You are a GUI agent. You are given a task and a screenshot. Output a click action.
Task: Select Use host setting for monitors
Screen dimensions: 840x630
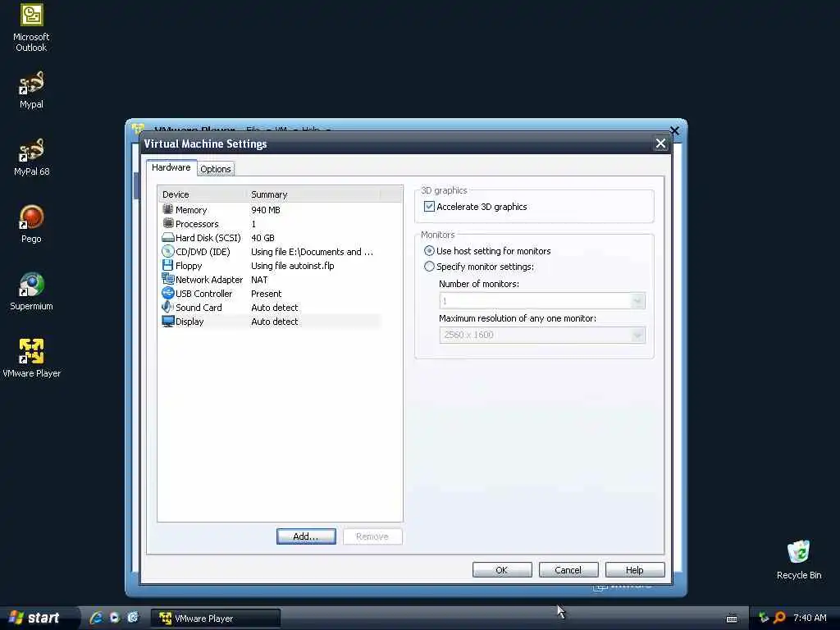(x=429, y=251)
